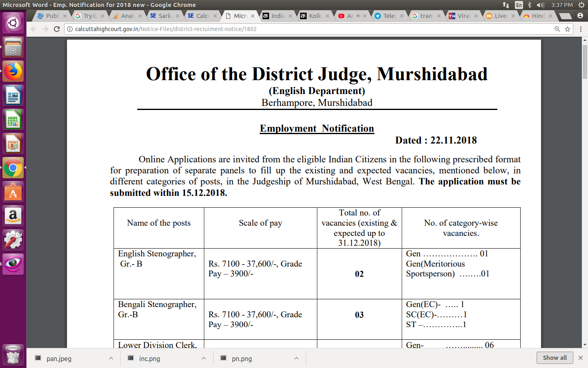Screen dimensions: 588x368
Task: Click the scrollbar down arrow
Action: [585, 345]
